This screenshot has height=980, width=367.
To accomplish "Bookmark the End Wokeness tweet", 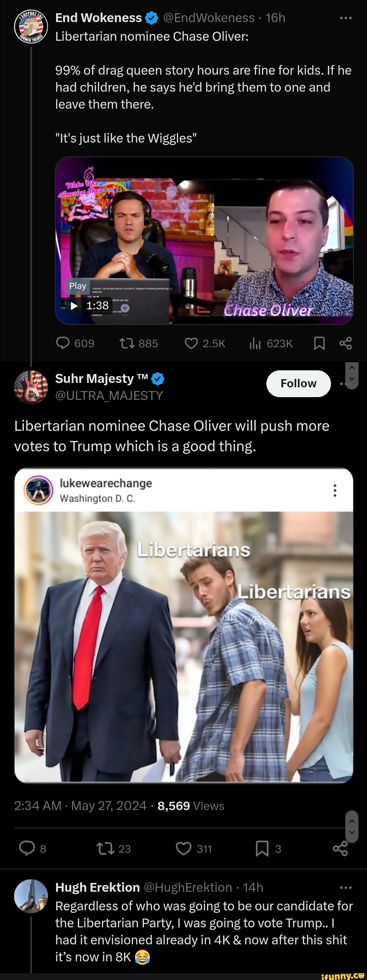I will 319,344.
